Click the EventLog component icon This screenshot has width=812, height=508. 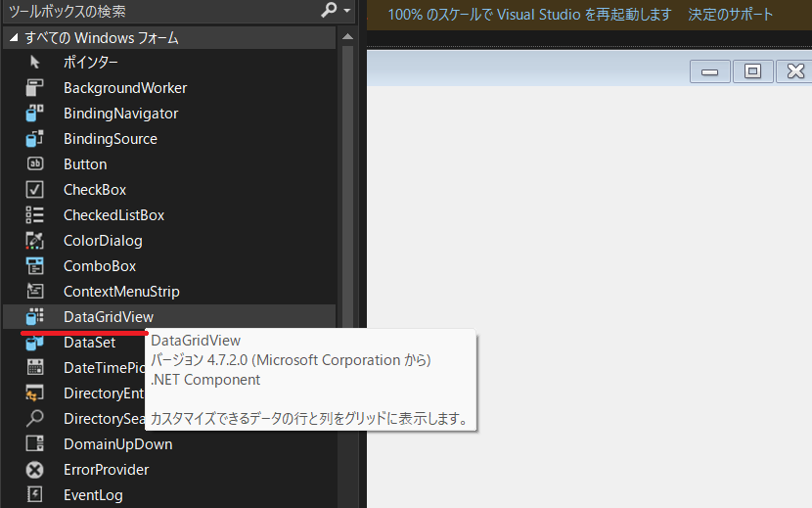tap(35, 495)
